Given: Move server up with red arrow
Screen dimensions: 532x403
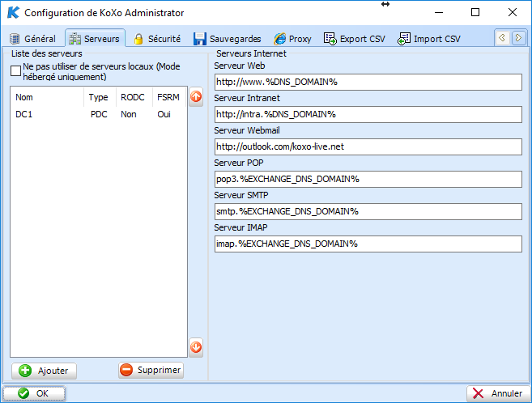Looking at the screenshot, I should [196, 97].
